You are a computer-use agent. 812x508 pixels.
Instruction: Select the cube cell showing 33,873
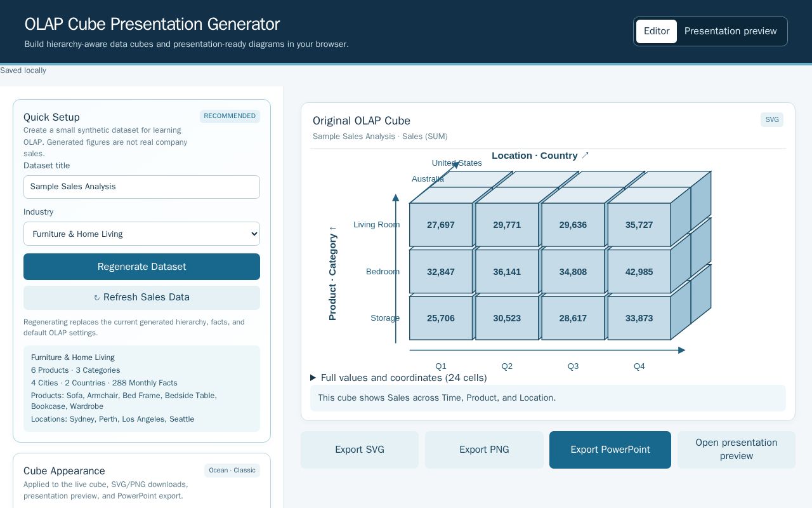point(639,318)
